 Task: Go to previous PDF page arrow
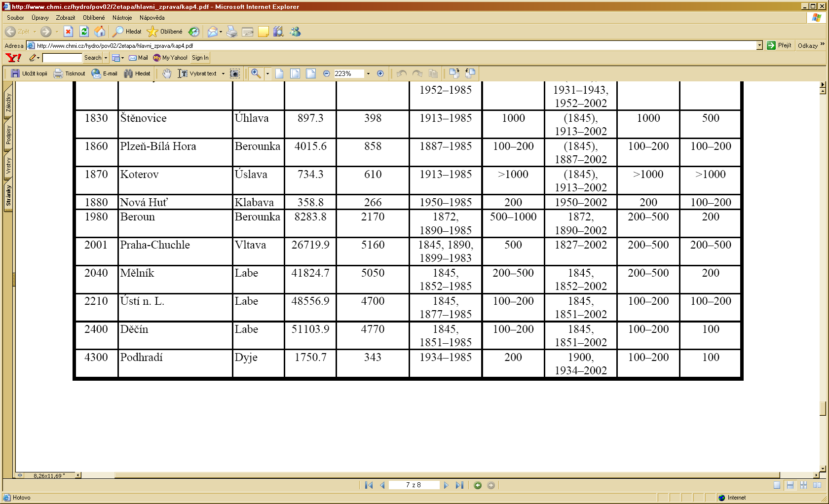[x=382, y=485]
